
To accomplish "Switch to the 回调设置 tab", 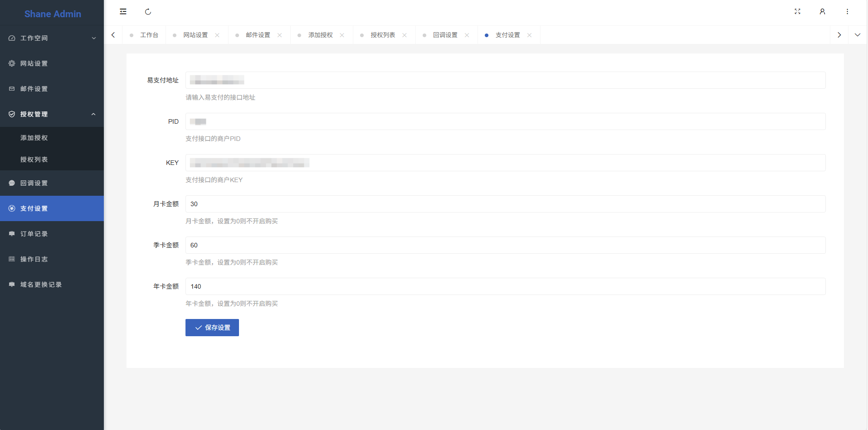I will pos(445,35).
